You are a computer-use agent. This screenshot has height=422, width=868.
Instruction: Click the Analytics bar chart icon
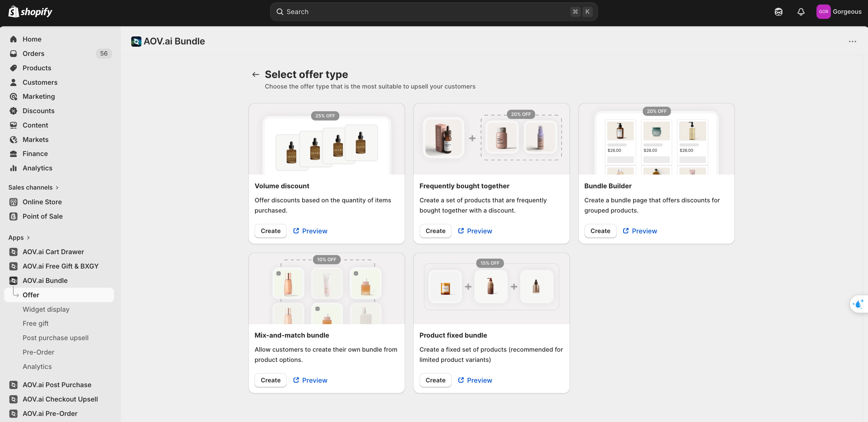coord(13,168)
